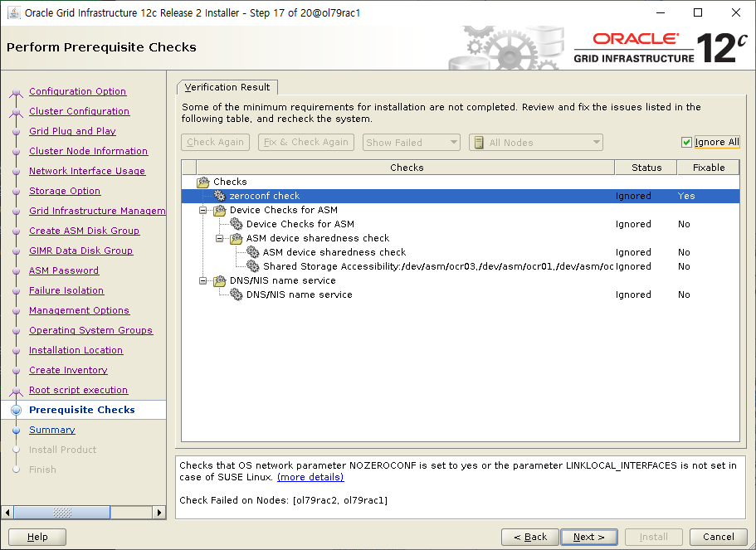
Task: Click the Summary step bullet
Action: click(x=17, y=430)
